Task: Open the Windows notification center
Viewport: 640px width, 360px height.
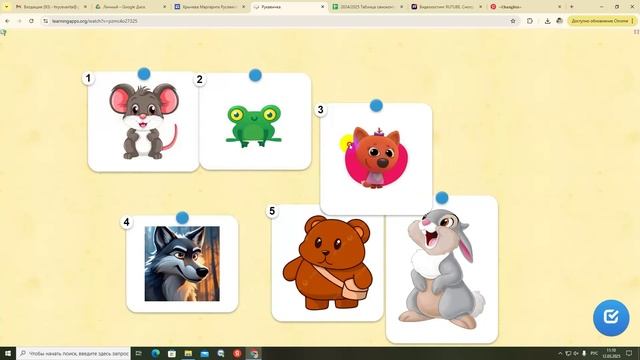Action: (629, 353)
